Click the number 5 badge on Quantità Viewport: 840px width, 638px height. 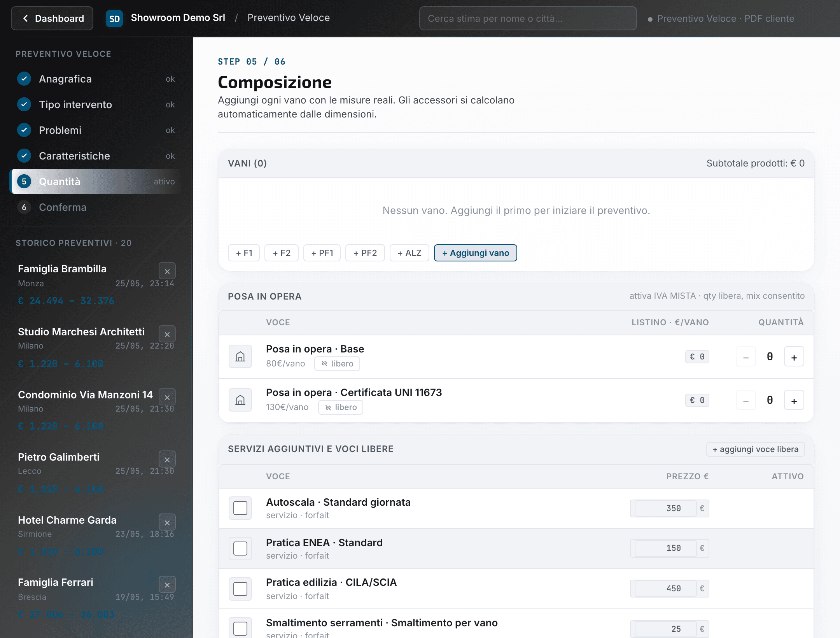24,181
